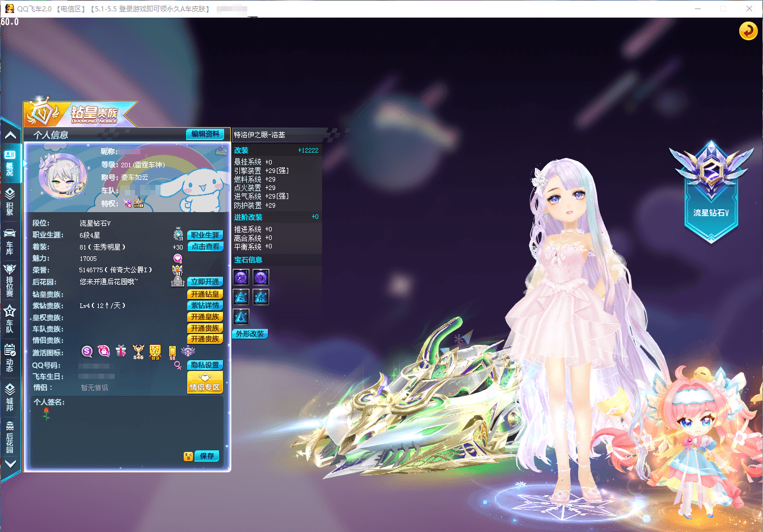Click the 宝石信息 section header
The image size is (763, 532).
(x=248, y=260)
